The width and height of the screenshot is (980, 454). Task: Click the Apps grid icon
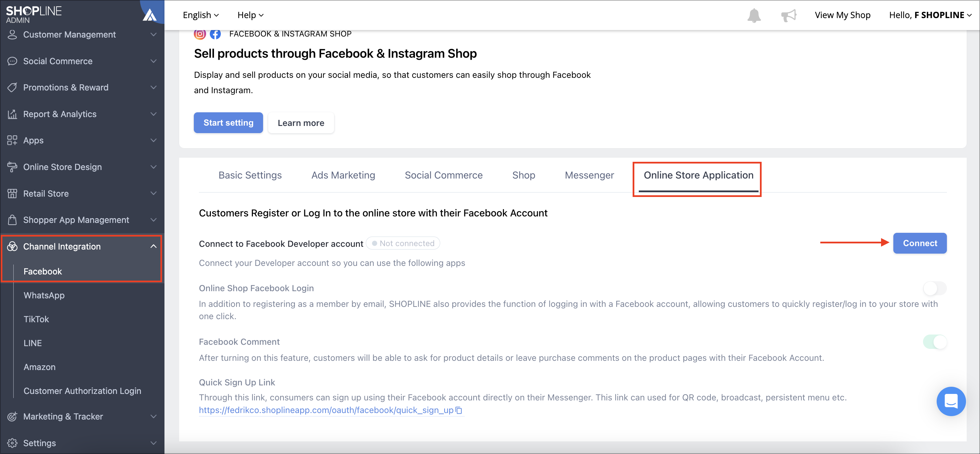coord(12,140)
